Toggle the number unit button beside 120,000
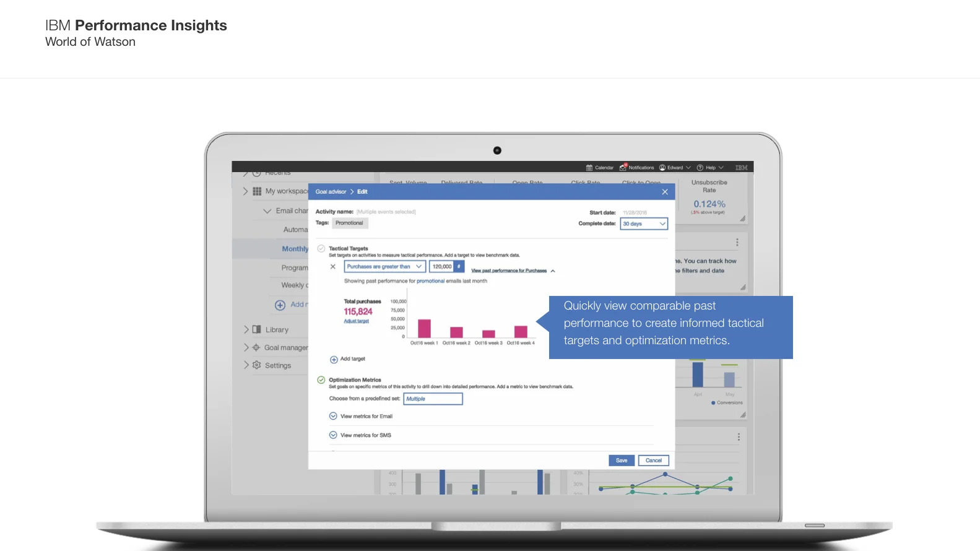Screen dimensions: 980x551 459,267
